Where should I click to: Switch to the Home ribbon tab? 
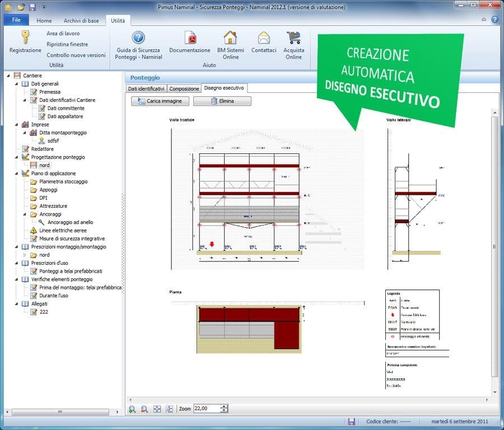44,21
